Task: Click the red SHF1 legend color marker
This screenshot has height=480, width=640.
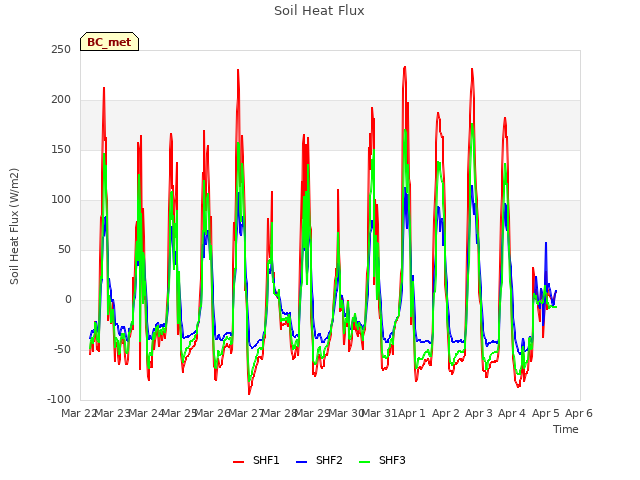Action: coord(238,462)
